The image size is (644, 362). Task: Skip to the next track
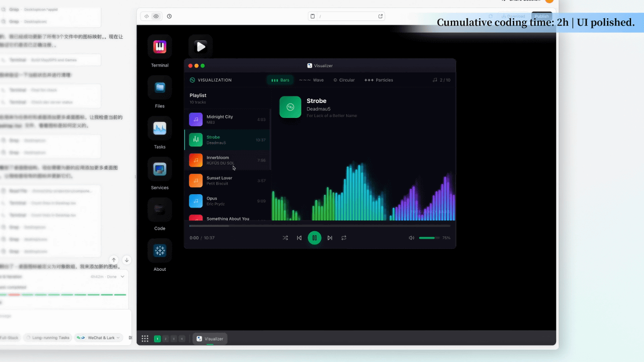click(330, 238)
